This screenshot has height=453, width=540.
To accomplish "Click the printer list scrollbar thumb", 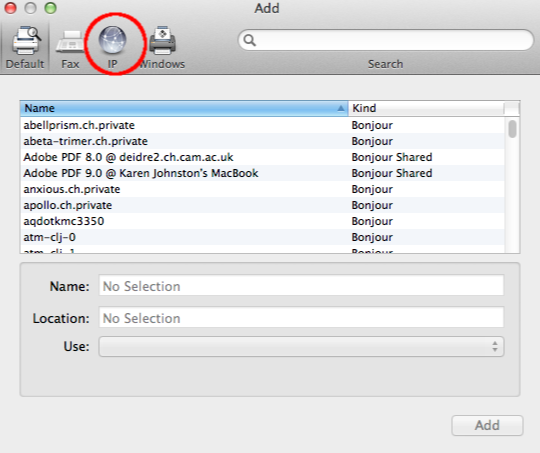I will (512, 129).
